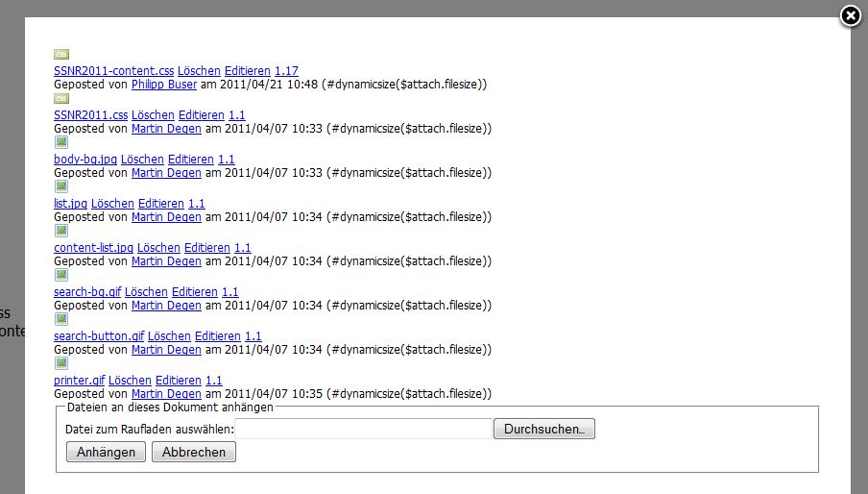
Task: Click the image icon above search-button.gif
Action: click(x=60, y=319)
